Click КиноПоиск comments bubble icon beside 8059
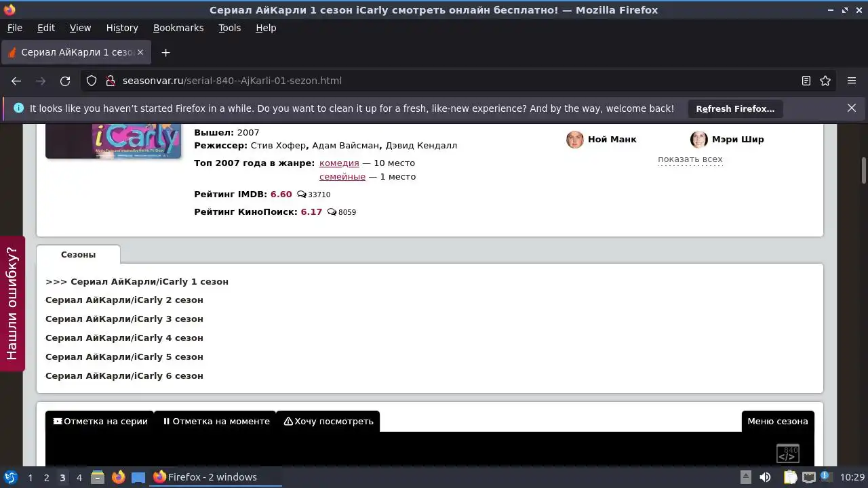This screenshot has height=488, width=868. click(x=332, y=212)
